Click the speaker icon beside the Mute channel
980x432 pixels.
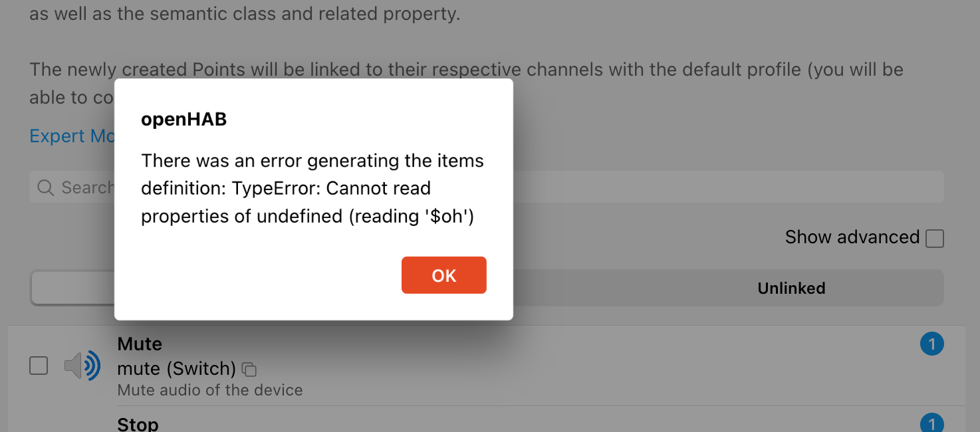(x=81, y=365)
